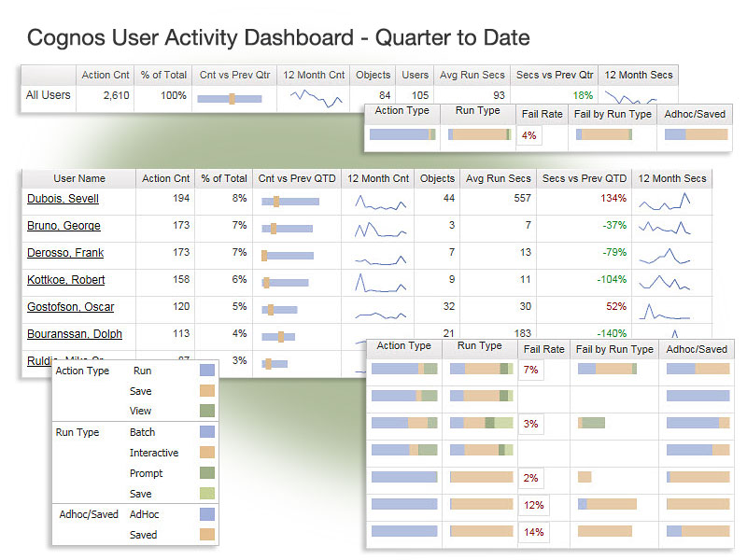
Task: Click the legend's Action Type Run blue swatch
Action: coord(207,371)
